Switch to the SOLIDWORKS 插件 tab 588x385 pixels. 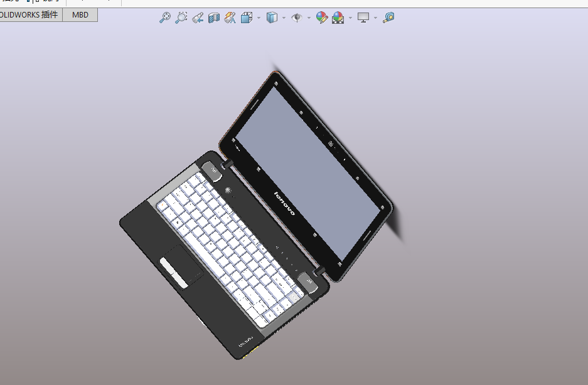pos(30,15)
